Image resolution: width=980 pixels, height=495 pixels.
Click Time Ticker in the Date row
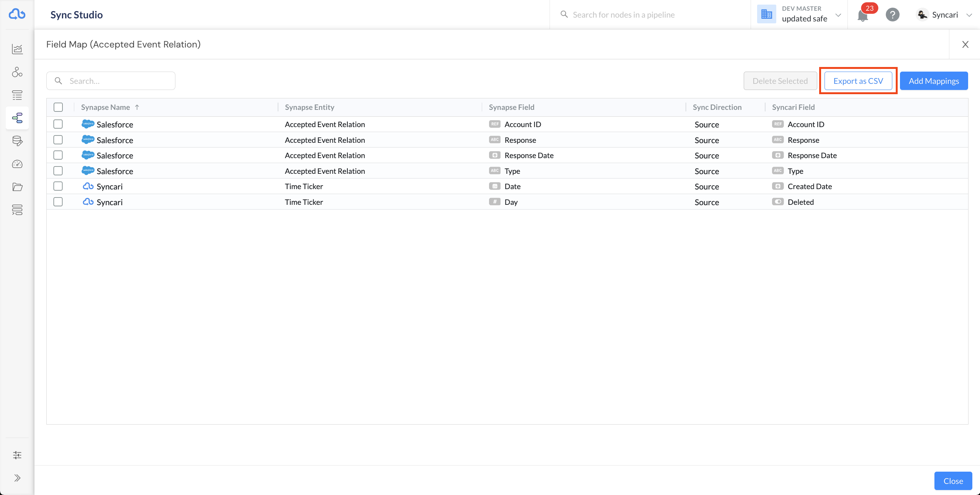tap(304, 186)
